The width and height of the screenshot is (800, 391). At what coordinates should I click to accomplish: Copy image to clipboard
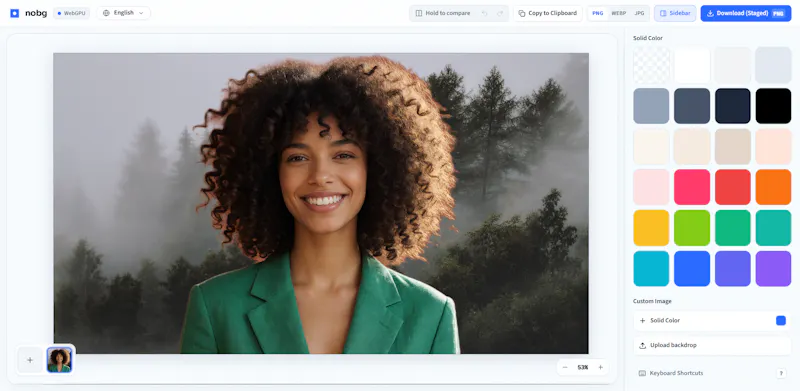[x=547, y=13]
